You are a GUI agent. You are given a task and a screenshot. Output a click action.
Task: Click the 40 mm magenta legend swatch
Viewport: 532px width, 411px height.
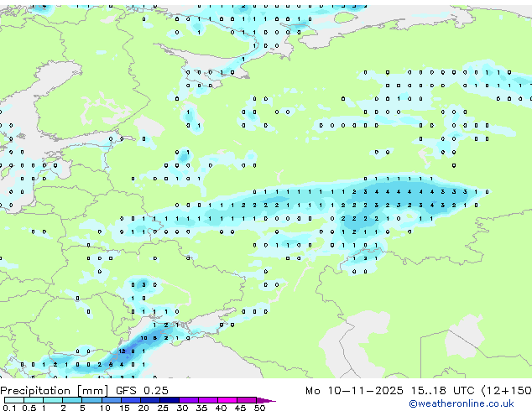(x=227, y=400)
